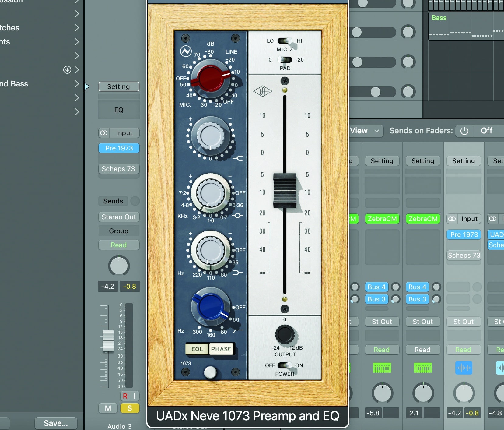The height and width of the screenshot is (430, 504).
Task: Adjust the high shelf EQ knob
Action: [x=210, y=136]
